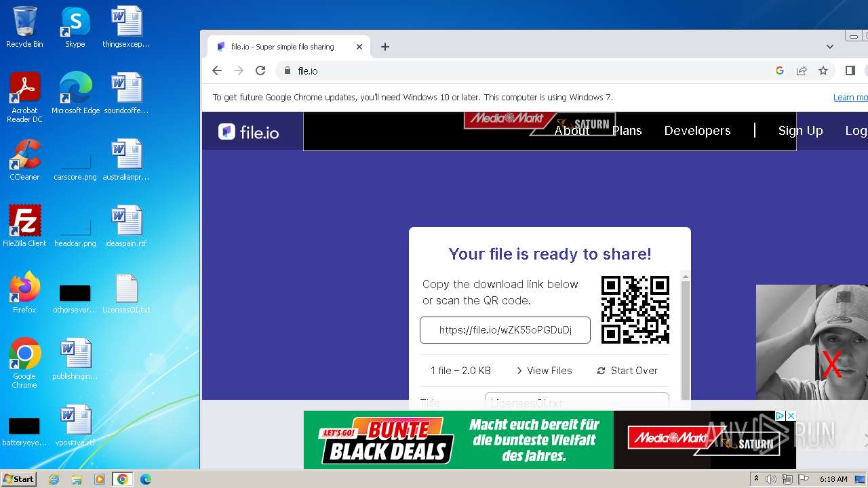The image size is (868, 488).
Task: Click the QR code image
Action: point(635,310)
